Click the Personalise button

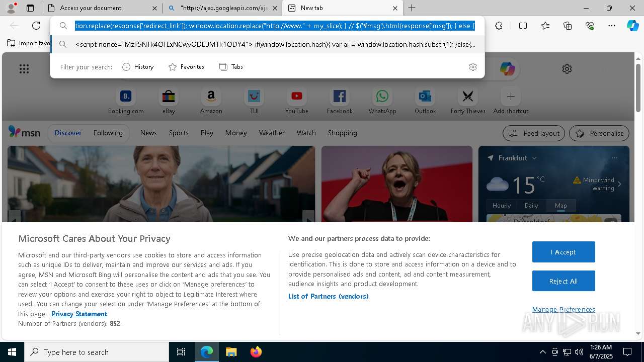click(x=599, y=133)
